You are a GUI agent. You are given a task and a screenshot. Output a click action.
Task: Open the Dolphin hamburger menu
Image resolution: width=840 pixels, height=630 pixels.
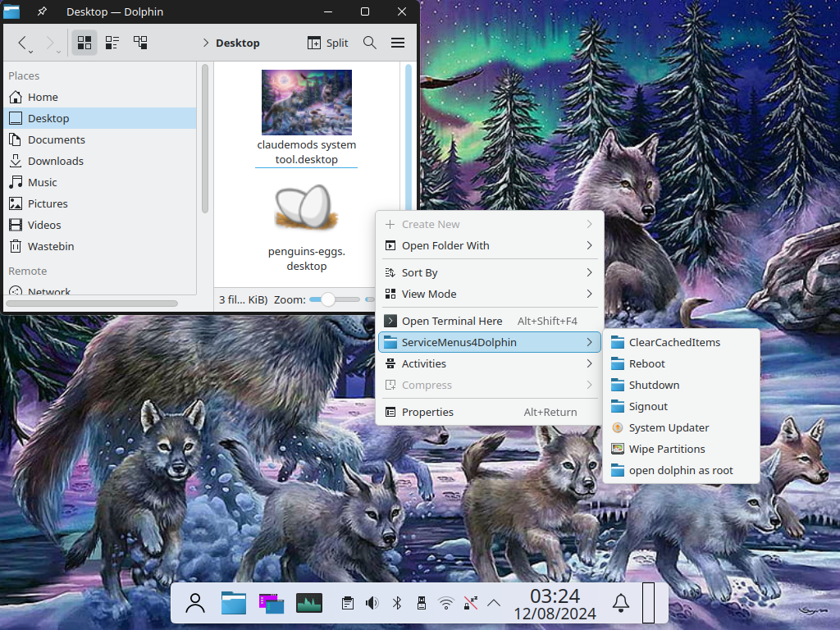click(x=398, y=43)
